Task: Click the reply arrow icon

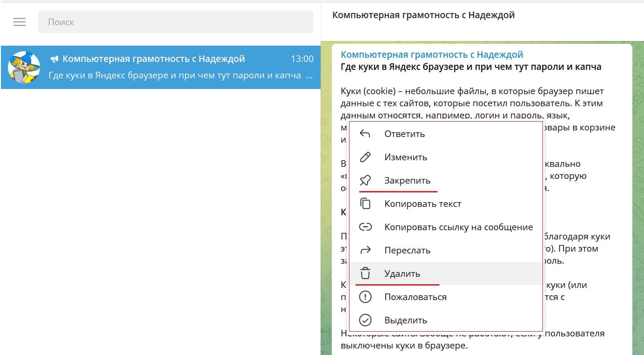Action: (x=365, y=134)
